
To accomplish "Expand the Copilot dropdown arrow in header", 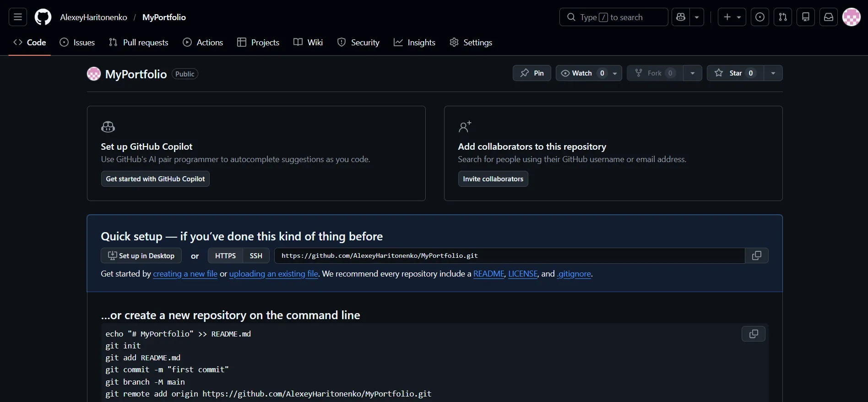I will [x=697, y=17].
